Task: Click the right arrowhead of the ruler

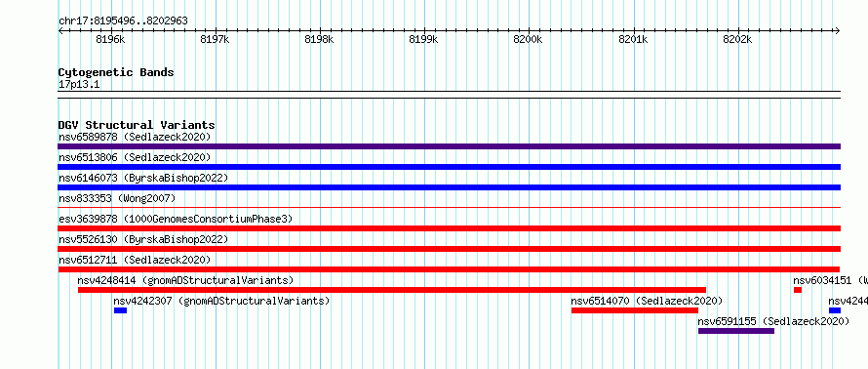Action: [838, 31]
